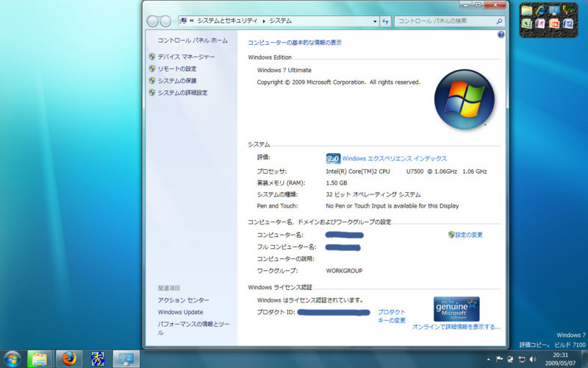The height and width of the screenshot is (368, 588).
Task: Open アクション センター link
Action: click(183, 300)
